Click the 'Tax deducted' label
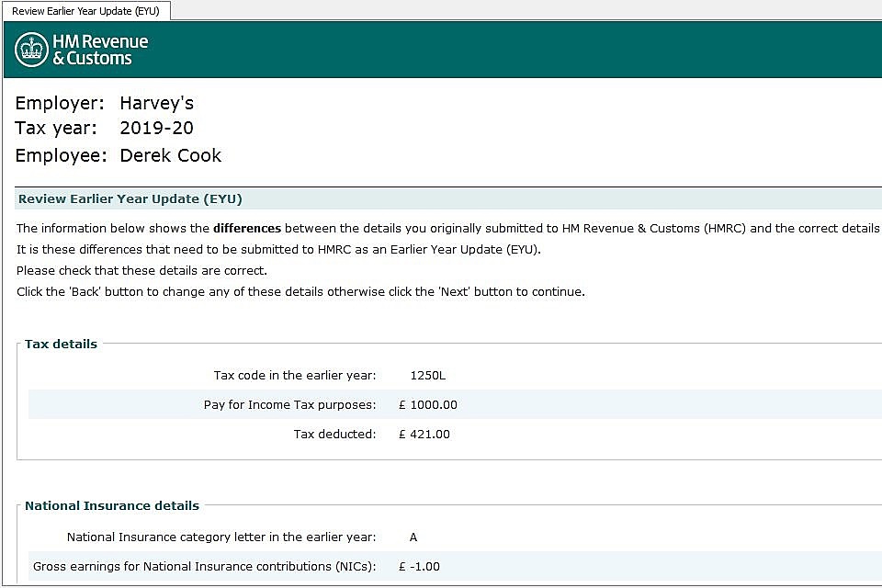The image size is (882, 588). point(334,434)
